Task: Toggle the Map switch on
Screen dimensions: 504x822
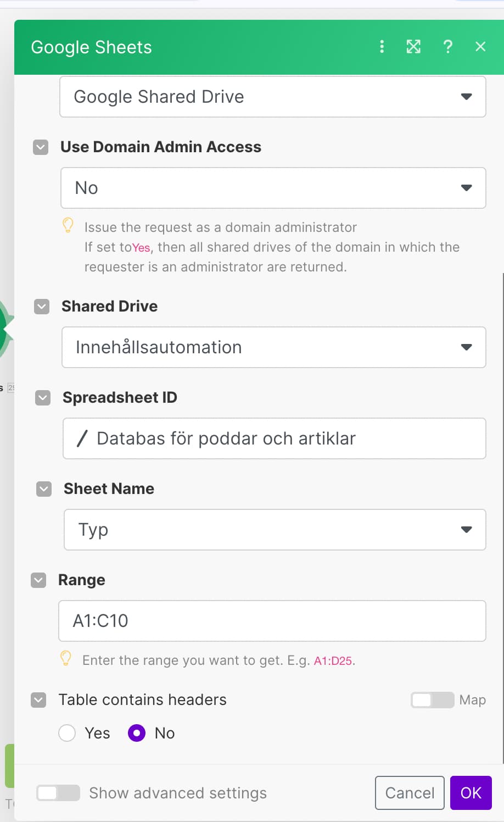Action: coord(433,700)
